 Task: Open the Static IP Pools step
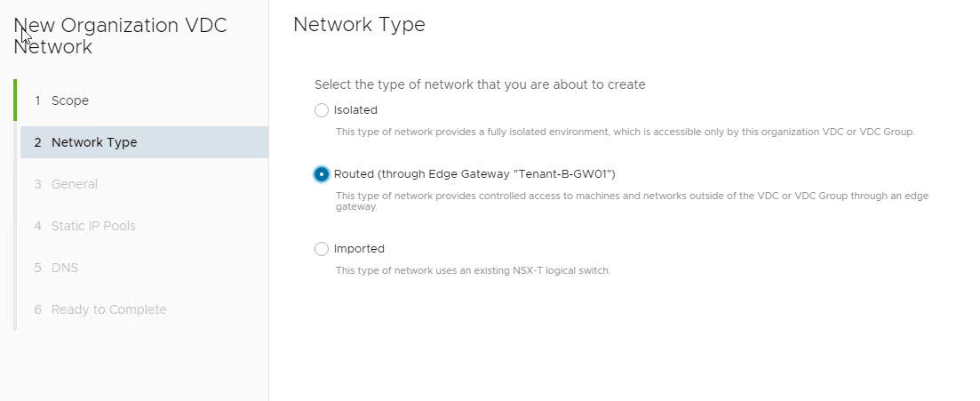point(93,226)
